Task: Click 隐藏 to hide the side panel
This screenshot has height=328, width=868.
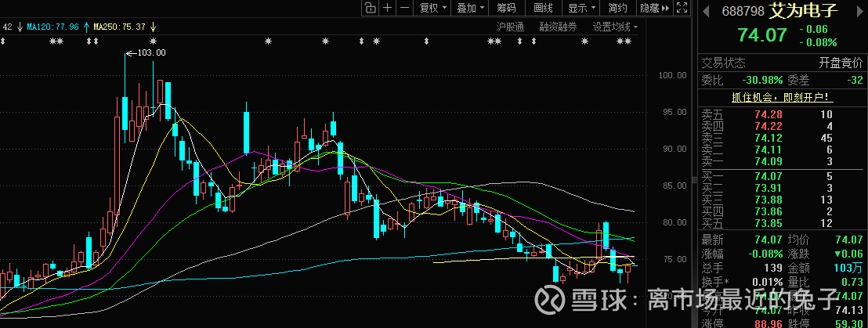Action: pos(654,8)
